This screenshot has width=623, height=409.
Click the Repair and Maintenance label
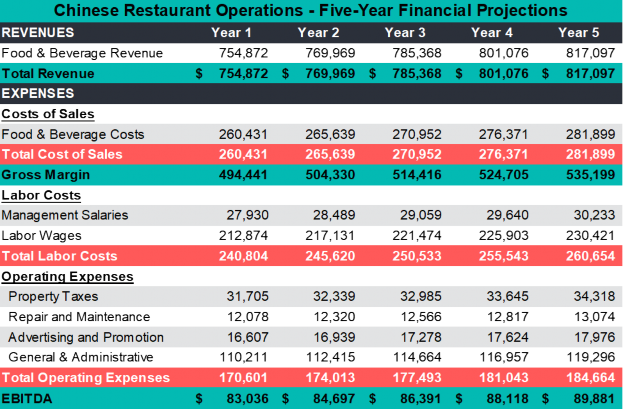[79, 316]
